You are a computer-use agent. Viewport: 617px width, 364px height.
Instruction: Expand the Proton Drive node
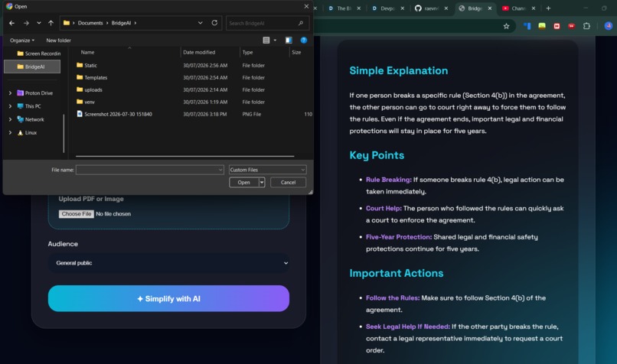pyautogui.click(x=10, y=93)
